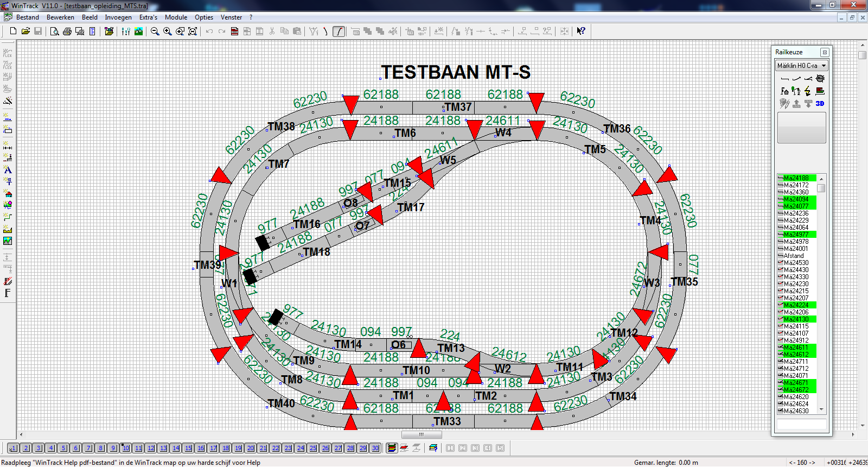Zoom to fit whole layout icon

(x=193, y=31)
